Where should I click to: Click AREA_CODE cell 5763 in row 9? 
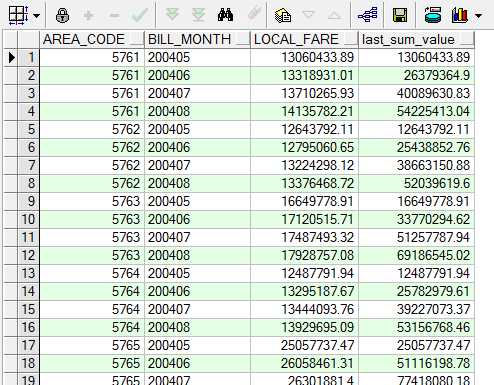[92, 201]
